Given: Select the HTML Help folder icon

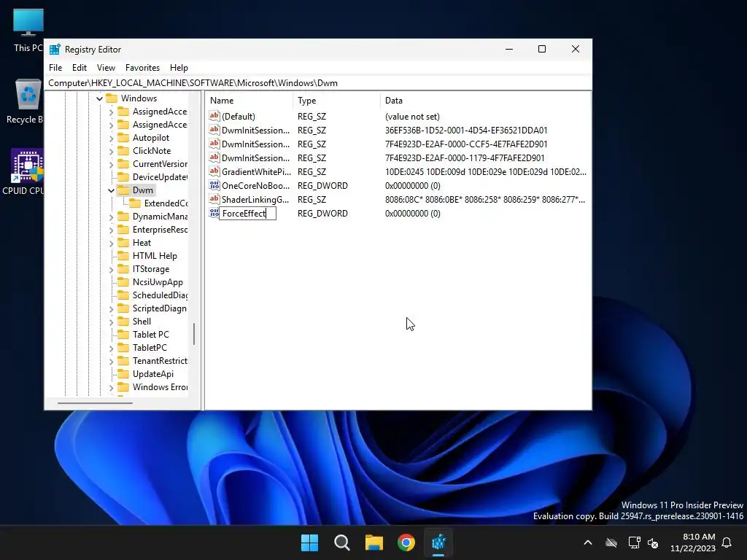Looking at the screenshot, I should pos(123,256).
